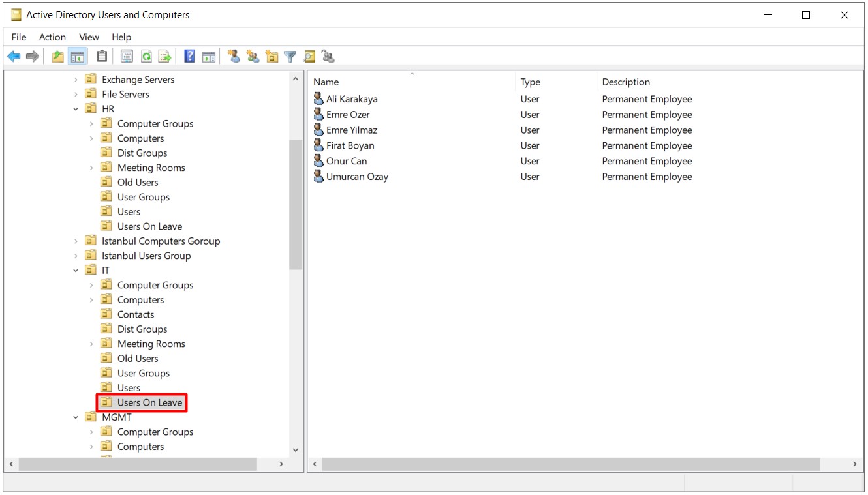
Task: Click Permanent Employee description for Ali Karakaya
Action: pyautogui.click(x=647, y=99)
